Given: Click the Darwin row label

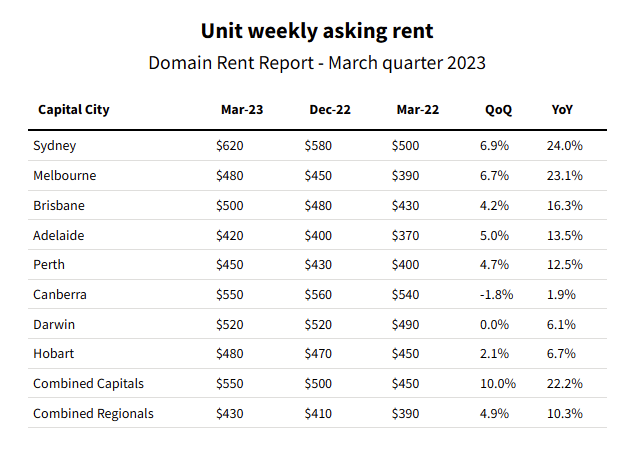Looking at the screenshot, I should coord(54,325).
